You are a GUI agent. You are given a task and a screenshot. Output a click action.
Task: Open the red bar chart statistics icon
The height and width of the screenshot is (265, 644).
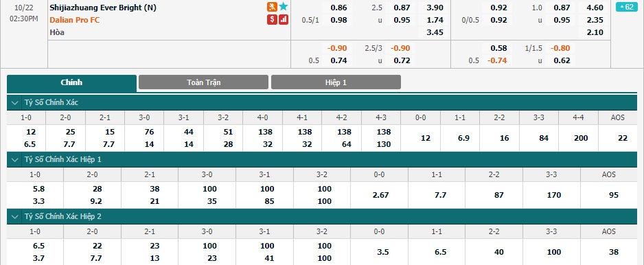(x=284, y=19)
